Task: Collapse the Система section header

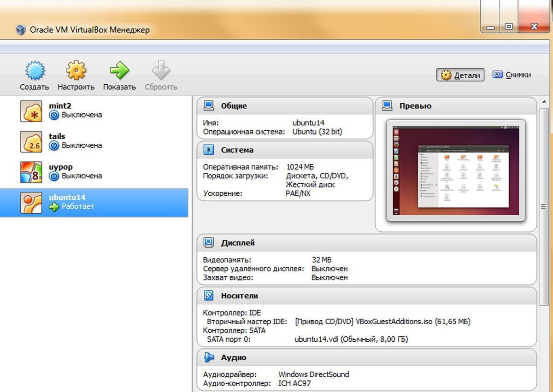Action: coord(237,150)
